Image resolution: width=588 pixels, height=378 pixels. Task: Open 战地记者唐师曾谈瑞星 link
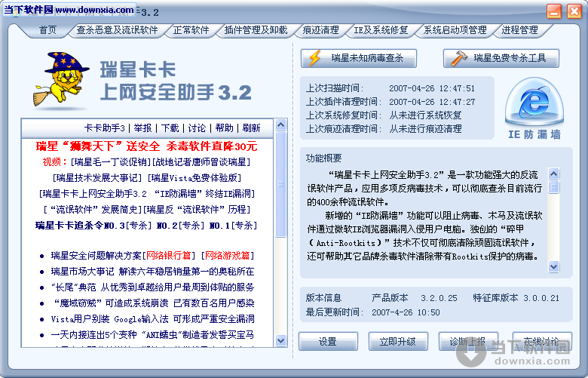(201, 161)
